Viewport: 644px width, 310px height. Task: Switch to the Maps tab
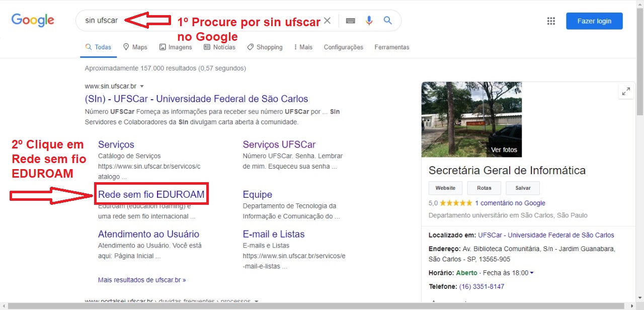pyautogui.click(x=135, y=47)
